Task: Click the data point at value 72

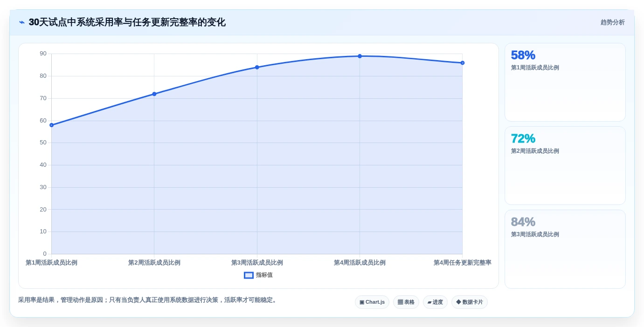Action: click(x=154, y=94)
